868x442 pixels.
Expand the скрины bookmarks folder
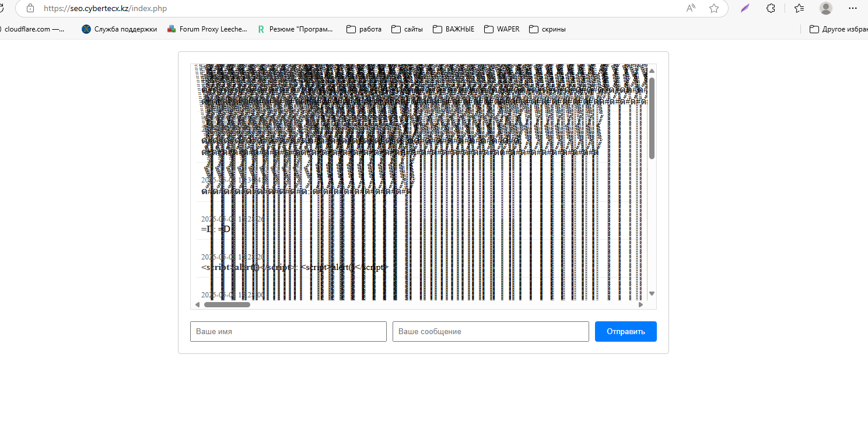547,29
